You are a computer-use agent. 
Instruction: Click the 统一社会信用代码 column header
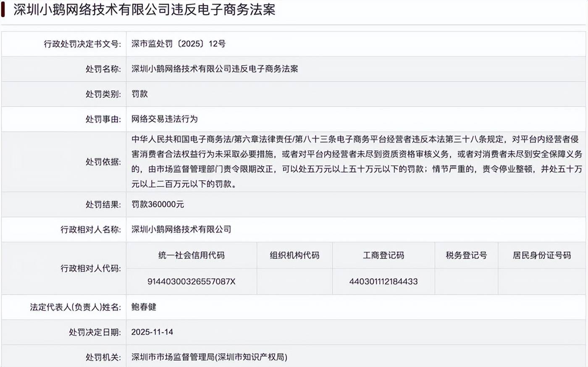[191, 255]
